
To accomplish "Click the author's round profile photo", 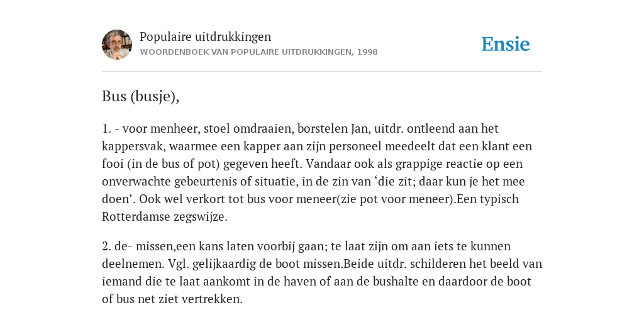I will point(117,45).
